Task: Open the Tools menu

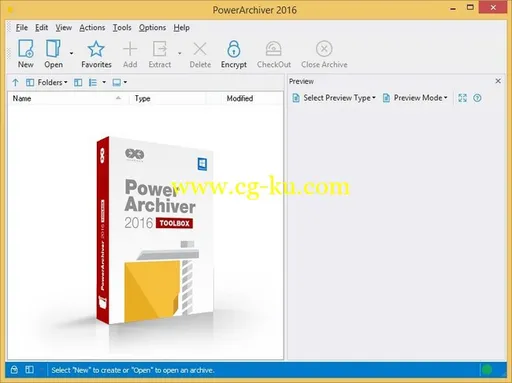Action: 122,28
